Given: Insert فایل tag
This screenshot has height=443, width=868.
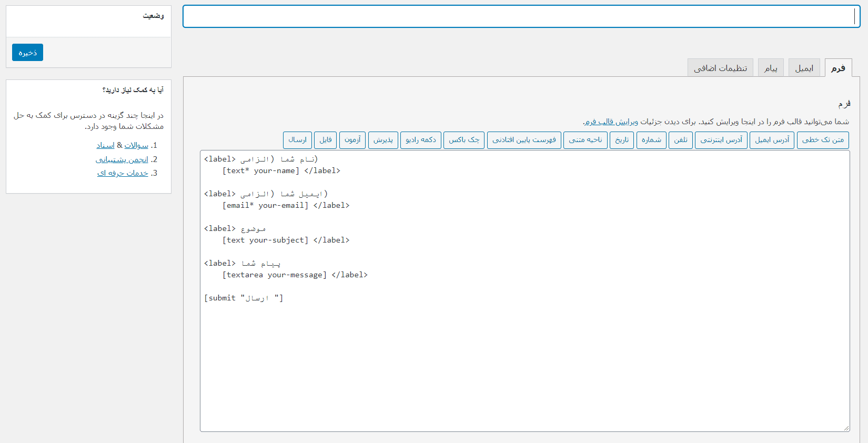Looking at the screenshot, I should point(326,140).
